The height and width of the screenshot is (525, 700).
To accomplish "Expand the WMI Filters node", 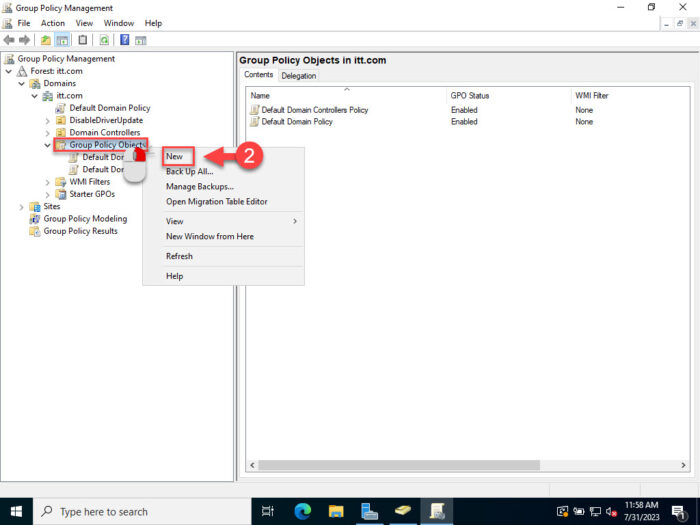I will click(47, 182).
